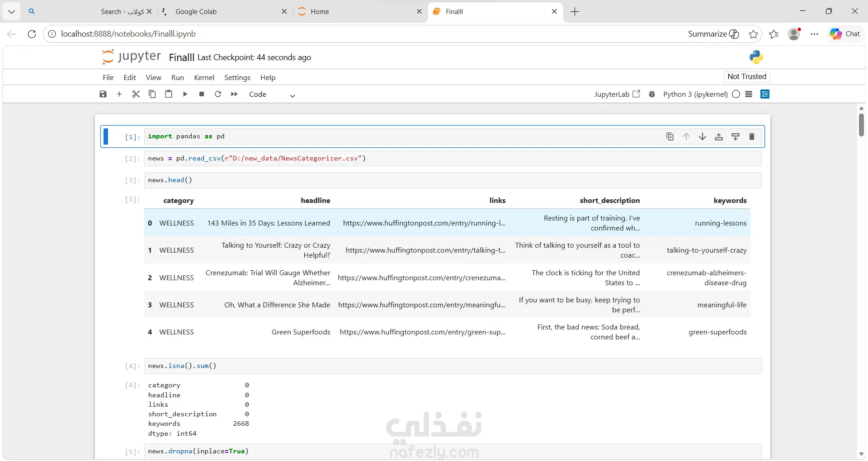Click the scrollbar down arrow
Screen dimensions: 868x461
pyautogui.click(x=861, y=454)
